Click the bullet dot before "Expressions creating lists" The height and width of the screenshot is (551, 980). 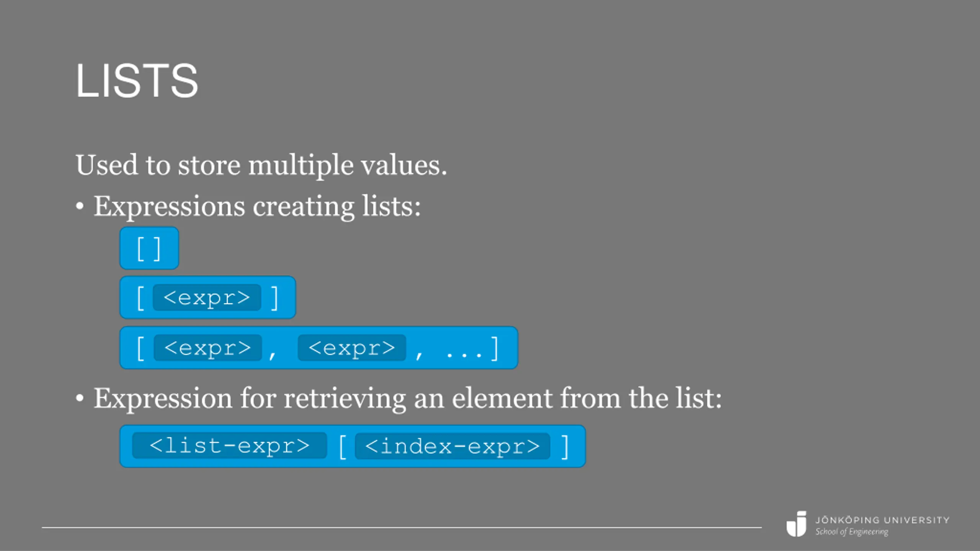tap(80, 207)
